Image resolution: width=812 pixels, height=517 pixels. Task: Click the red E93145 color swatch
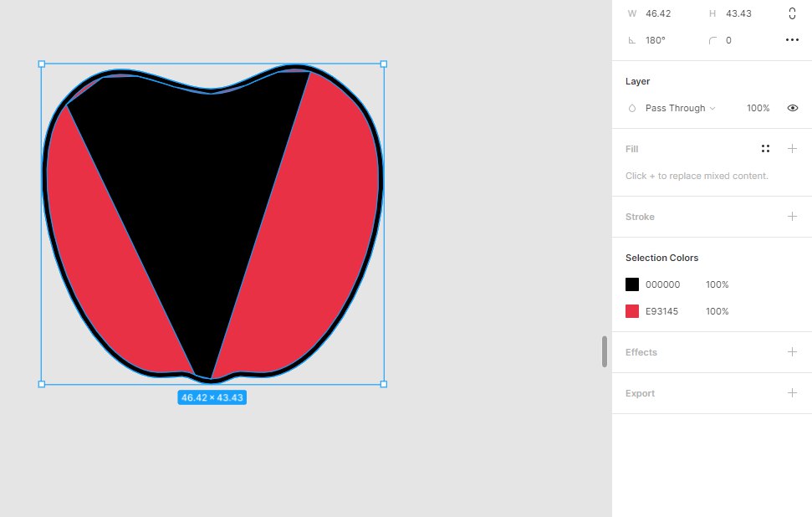pyautogui.click(x=631, y=311)
